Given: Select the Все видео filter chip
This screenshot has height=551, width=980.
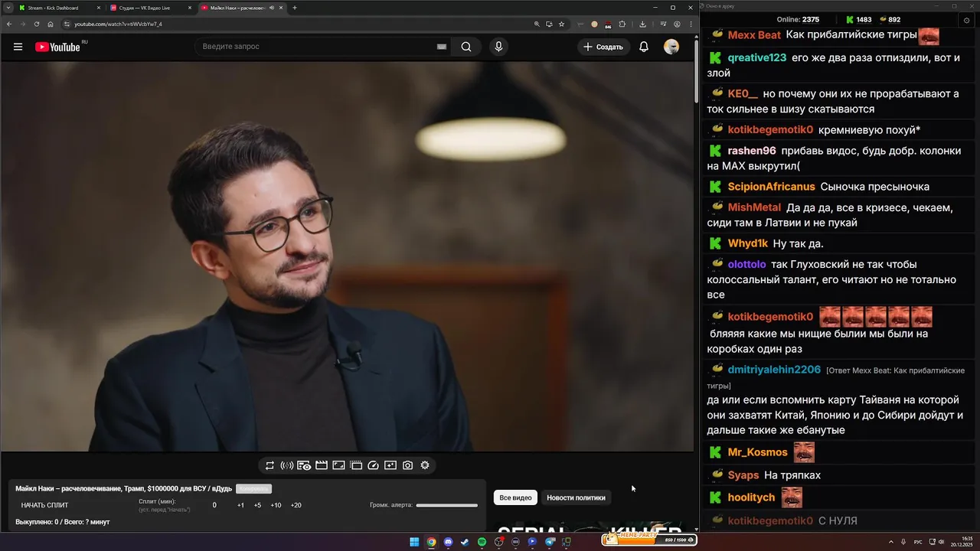Looking at the screenshot, I should (x=515, y=497).
